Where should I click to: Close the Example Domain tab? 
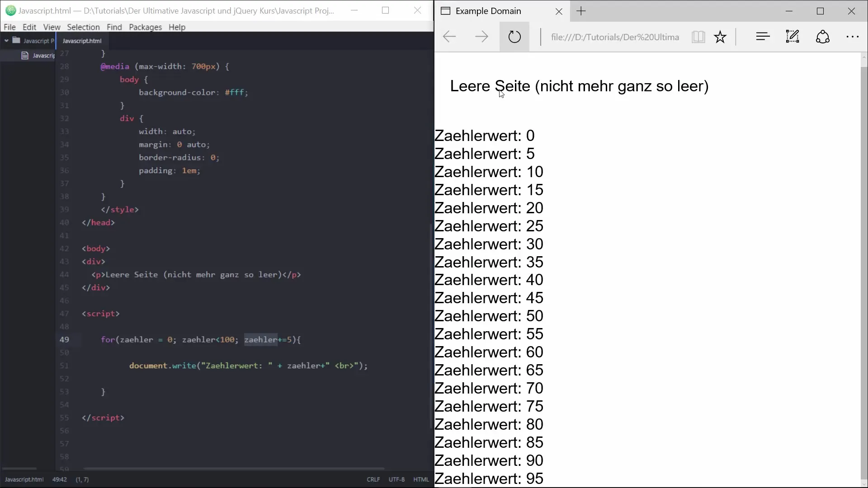(x=559, y=12)
